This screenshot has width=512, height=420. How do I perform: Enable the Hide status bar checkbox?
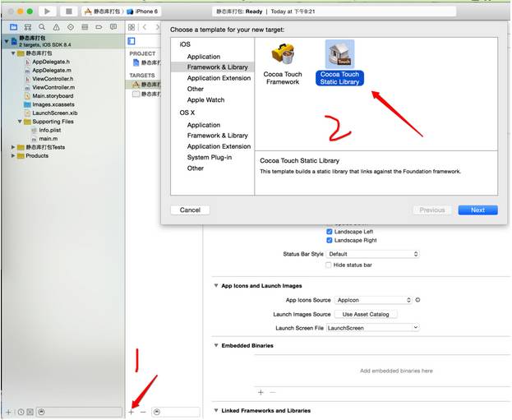click(329, 265)
